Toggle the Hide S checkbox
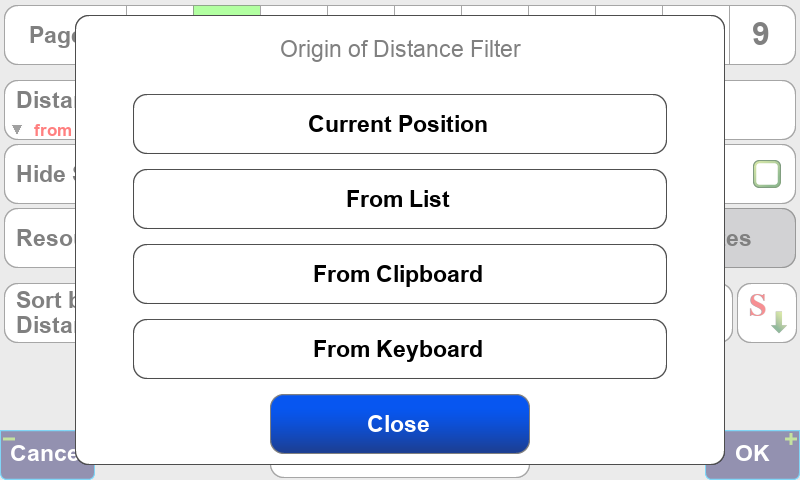This screenshot has height=480, width=800. (766, 174)
